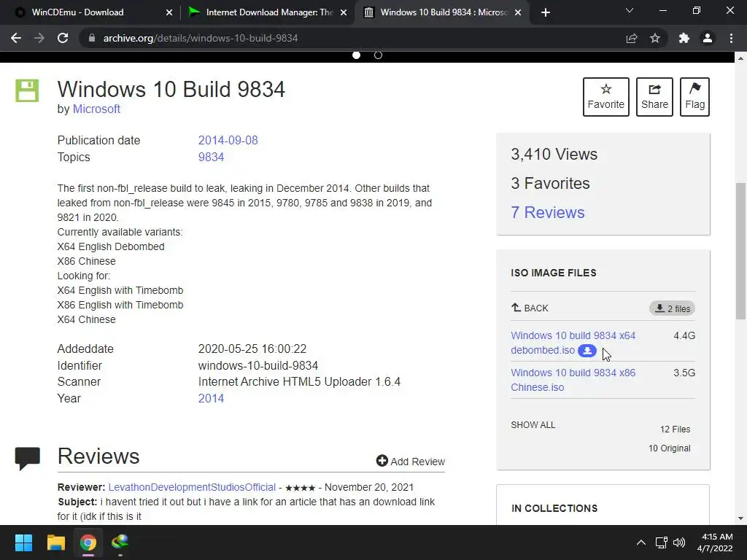Screen dimensions: 747x560
Task: Open the Chrome profile icon
Action: point(708,38)
